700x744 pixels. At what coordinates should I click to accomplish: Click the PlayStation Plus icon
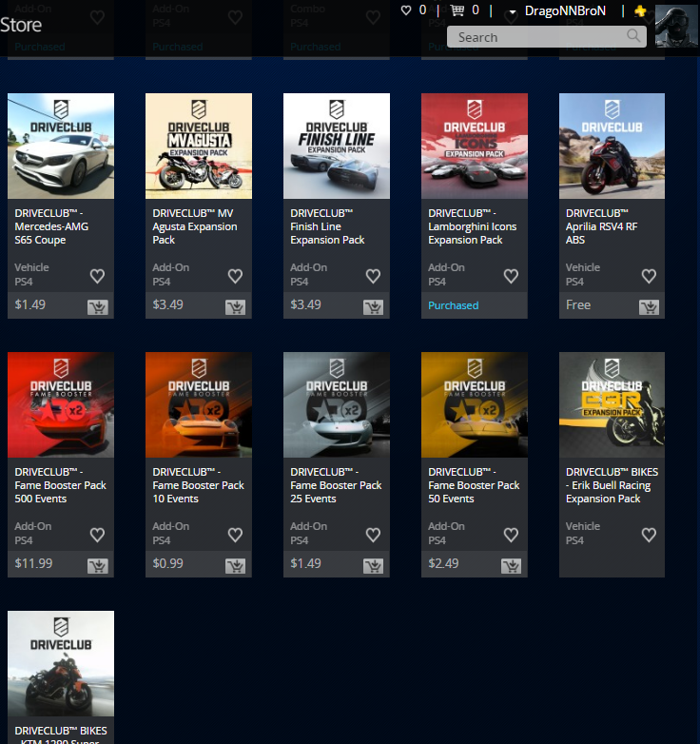click(x=641, y=10)
